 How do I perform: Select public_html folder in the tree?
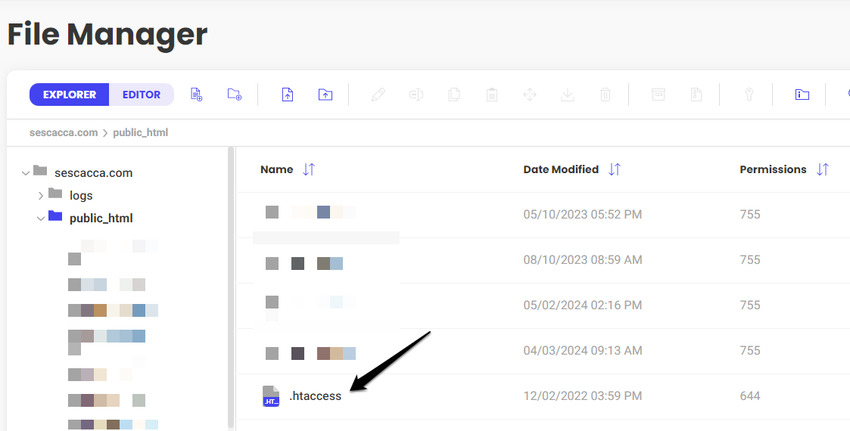101,218
